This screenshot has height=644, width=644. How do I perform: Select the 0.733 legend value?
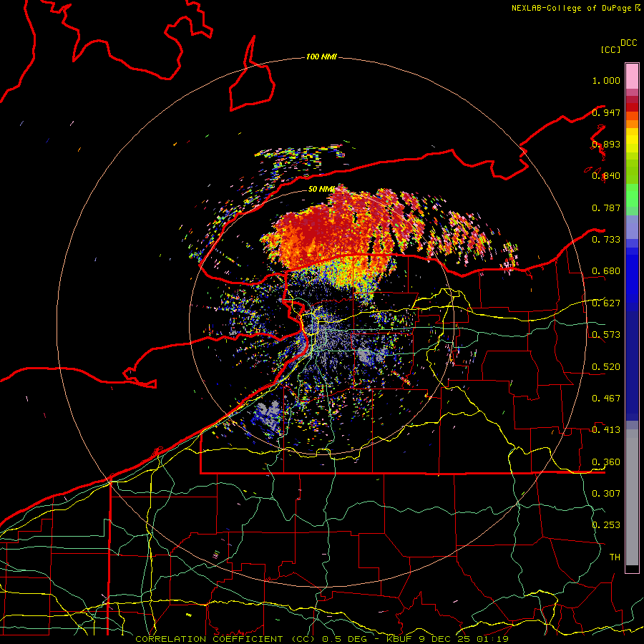606,240
